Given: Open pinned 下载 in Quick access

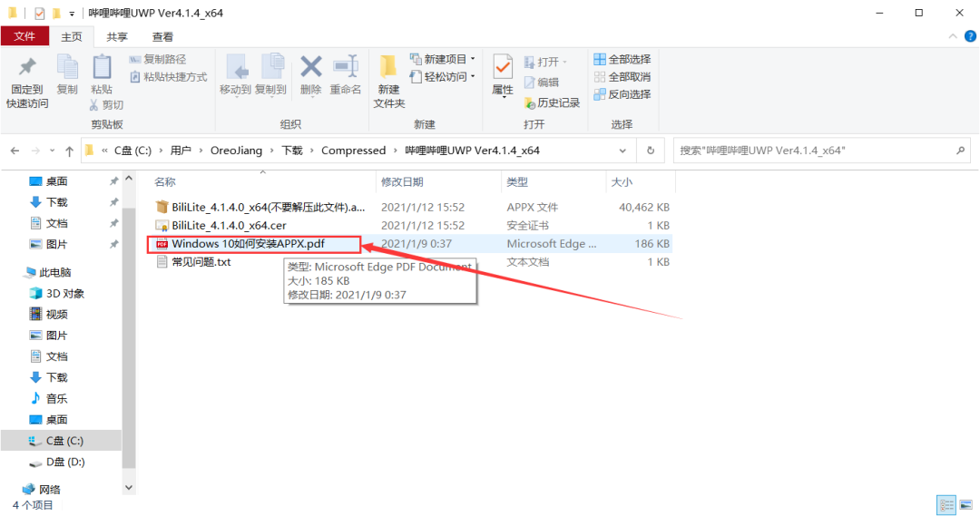Looking at the screenshot, I should [x=56, y=202].
